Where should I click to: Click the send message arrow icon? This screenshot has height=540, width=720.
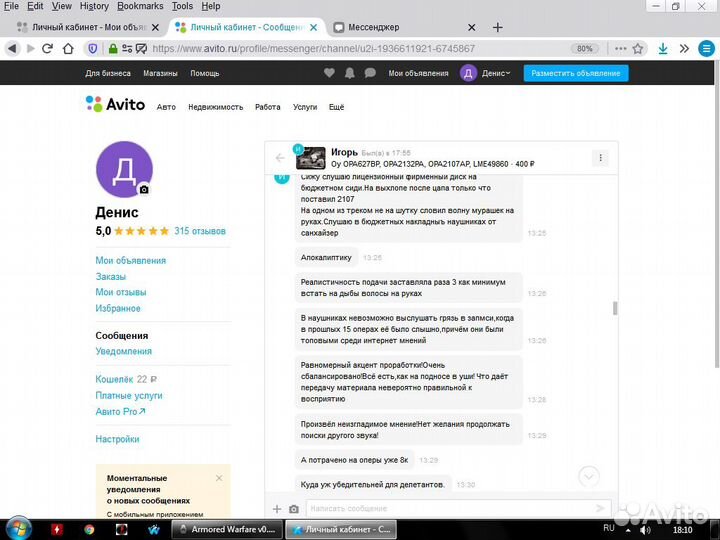[600, 509]
